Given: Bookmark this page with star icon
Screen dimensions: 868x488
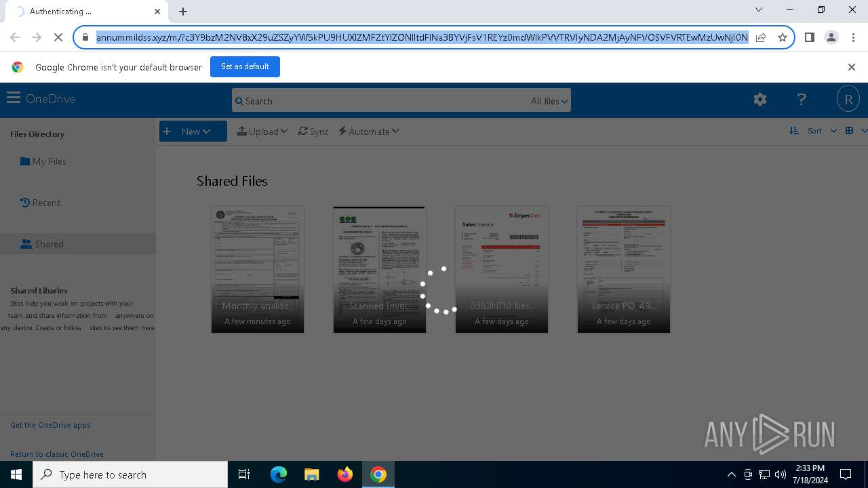Looking at the screenshot, I should 783,37.
